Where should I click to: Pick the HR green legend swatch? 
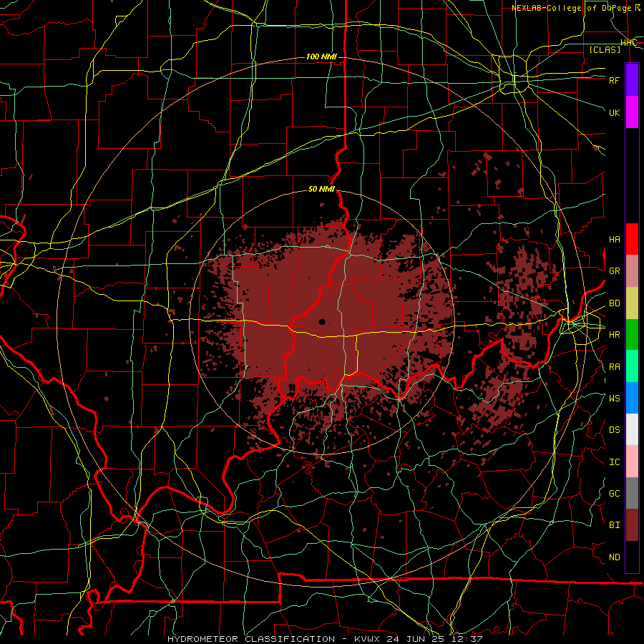(632, 334)
